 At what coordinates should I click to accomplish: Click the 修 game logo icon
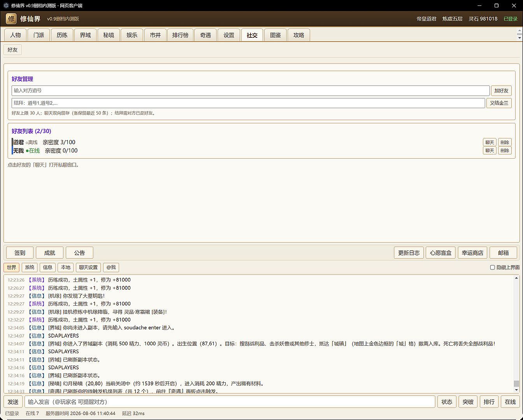[11, 19]
